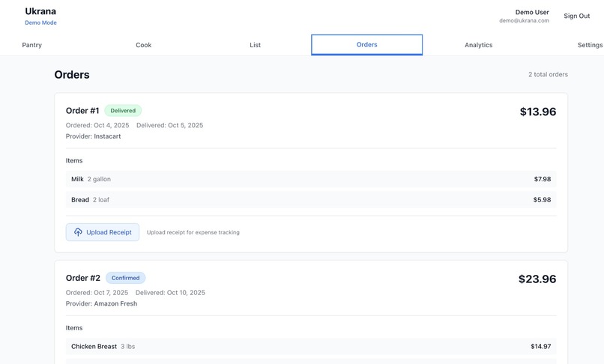Select the Bread 2 loaf item row
Viewport: 604px width, 364px height.
point(311,200)
